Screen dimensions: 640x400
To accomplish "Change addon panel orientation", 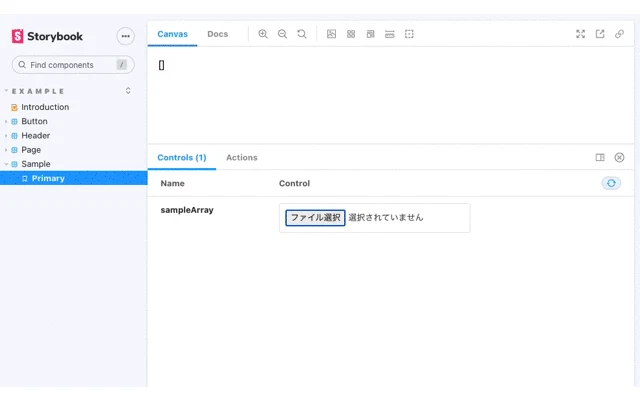I will 600,158.
